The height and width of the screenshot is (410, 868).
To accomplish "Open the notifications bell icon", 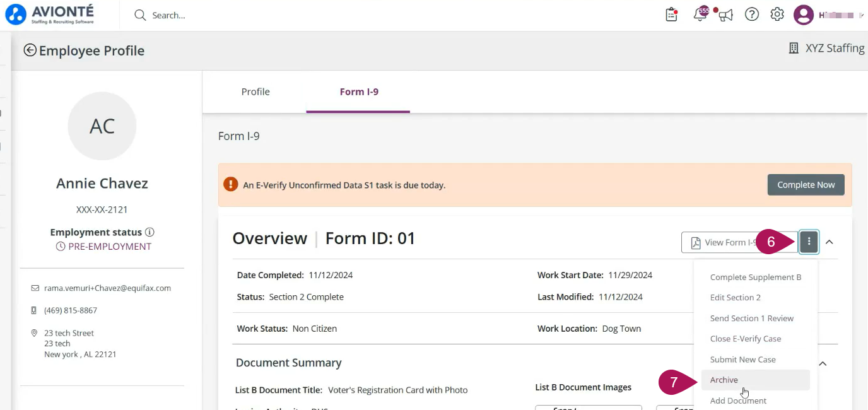I will [x=700, y=15].
